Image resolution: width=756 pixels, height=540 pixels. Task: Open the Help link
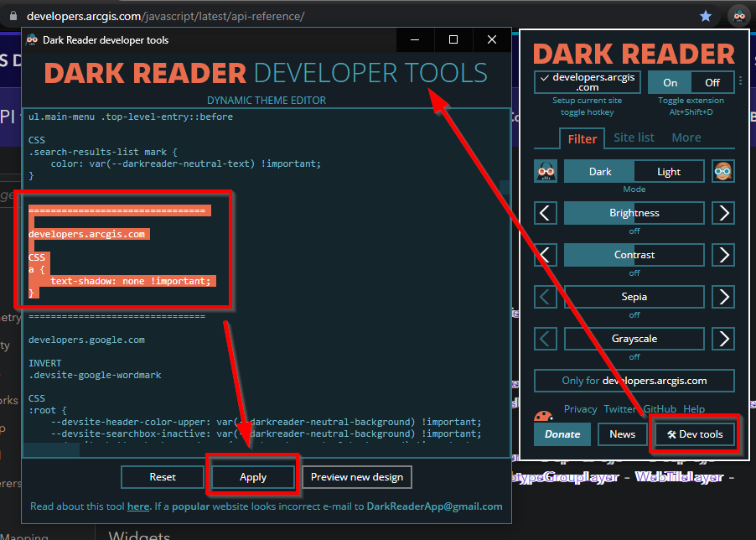pos(694,409)
